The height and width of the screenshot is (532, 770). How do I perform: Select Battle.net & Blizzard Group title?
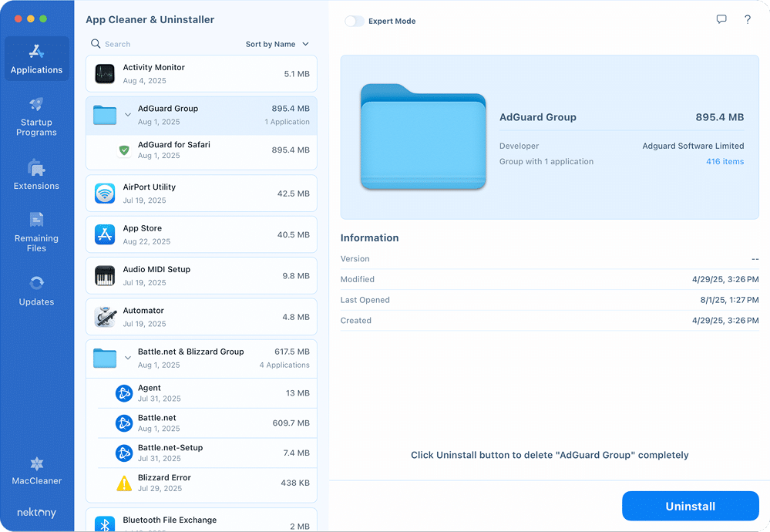pos(190,352)
